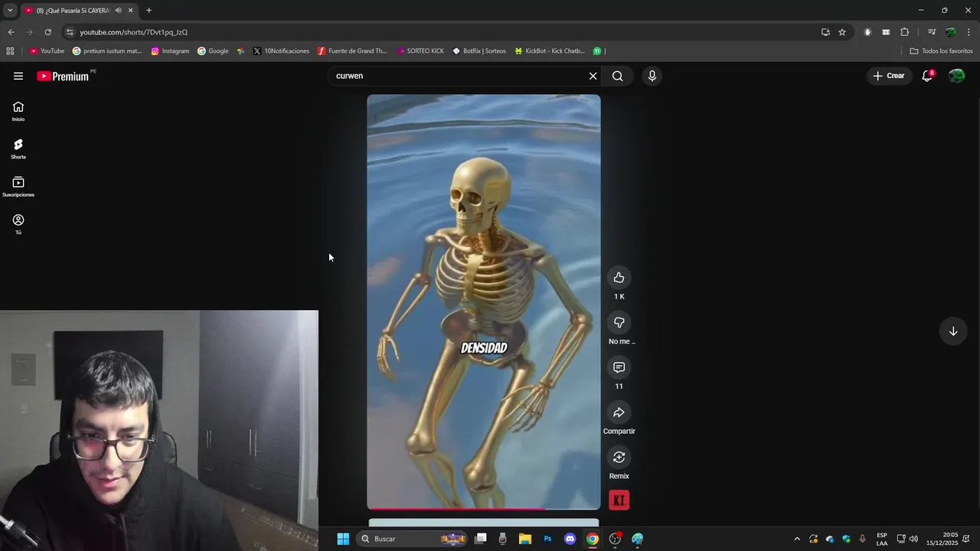Switch to Chrome on the taskbar
980x551 pixels.
[593, 539]
